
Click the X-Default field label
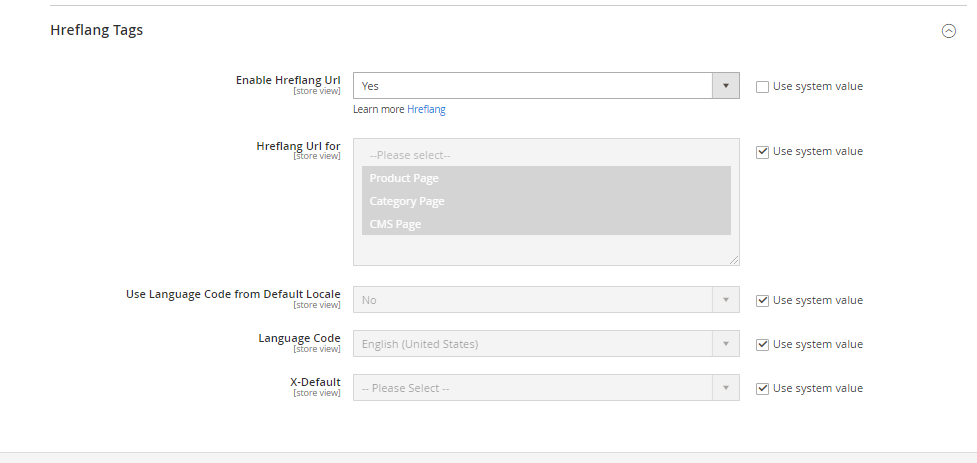(315, 382)
